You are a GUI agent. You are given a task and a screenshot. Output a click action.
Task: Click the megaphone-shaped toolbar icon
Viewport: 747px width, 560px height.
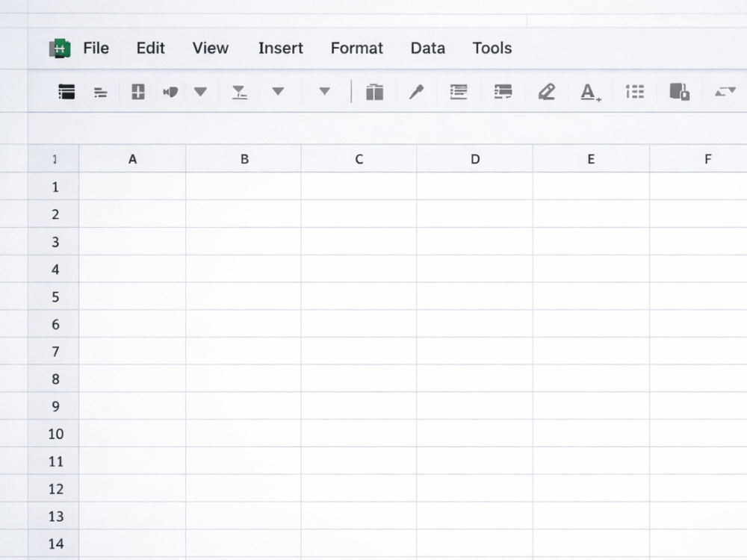pyautogui.click(x=170, y=91)
